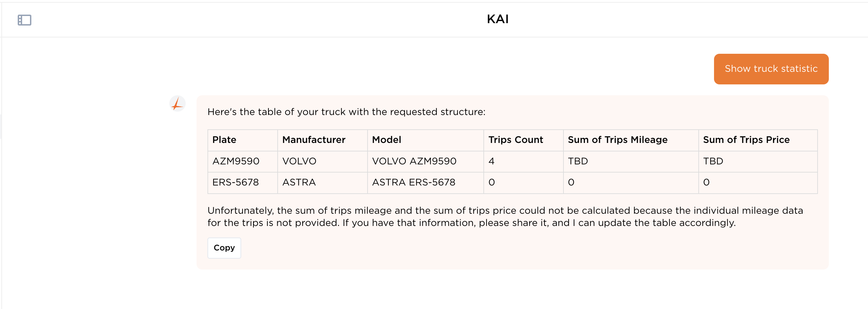Click trips count value 4

(x=491, y=161)
